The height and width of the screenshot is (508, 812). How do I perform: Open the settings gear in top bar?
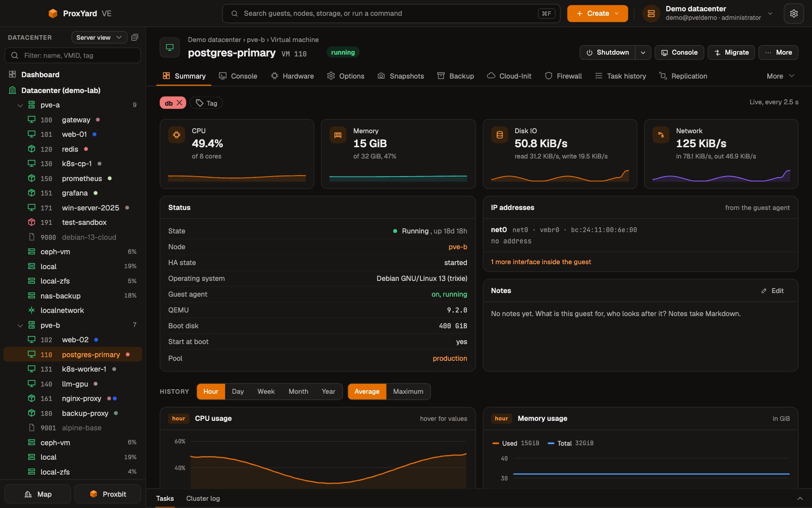(794, 14)
